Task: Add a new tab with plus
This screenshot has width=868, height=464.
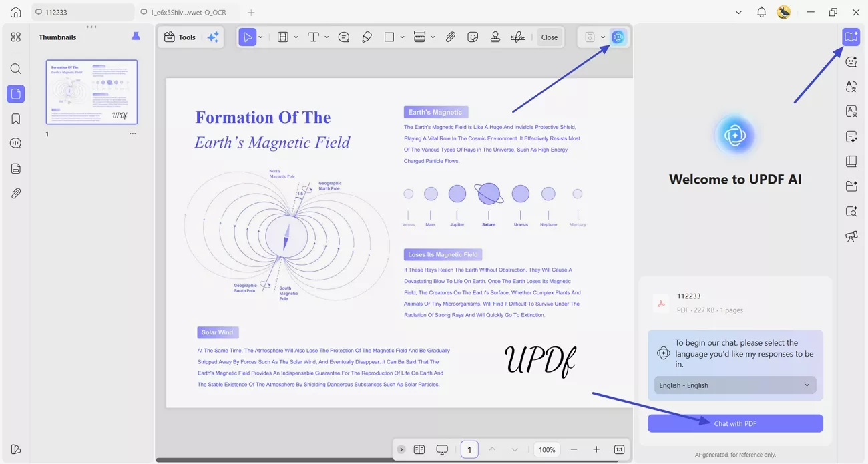Action: 251,12
